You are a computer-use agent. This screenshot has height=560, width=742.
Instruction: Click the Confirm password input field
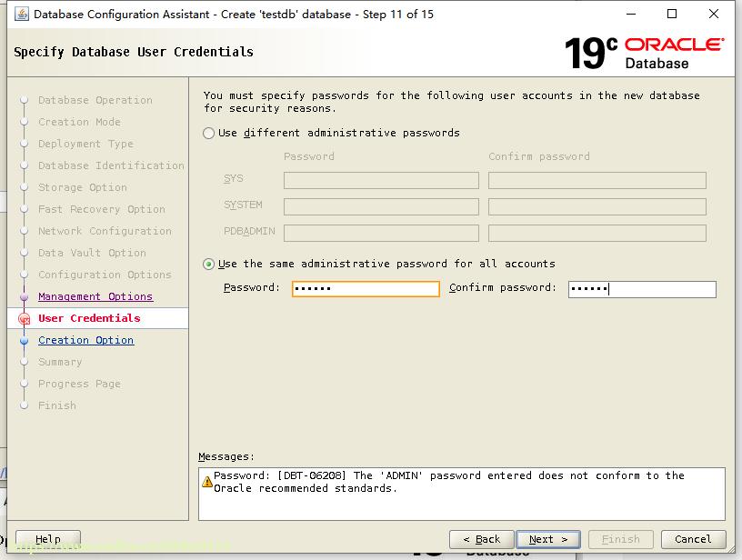(642, 289)
